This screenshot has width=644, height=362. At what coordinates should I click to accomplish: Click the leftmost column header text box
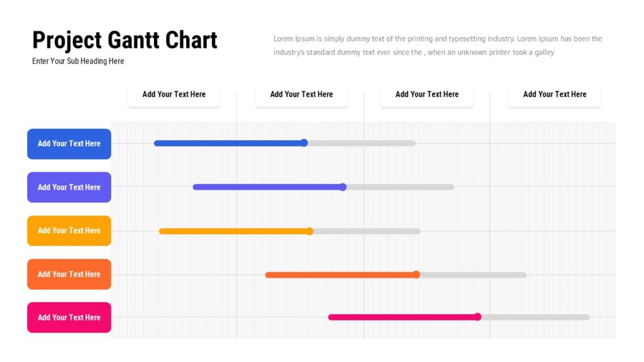174,94
